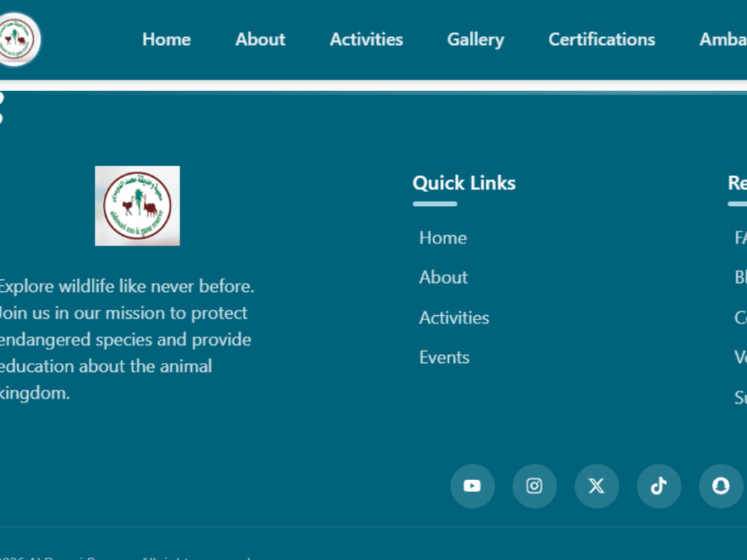The height and width of the screenshot is (560, 747).
Task: Follow the Activities link under Quick Links
Action: 454,317
